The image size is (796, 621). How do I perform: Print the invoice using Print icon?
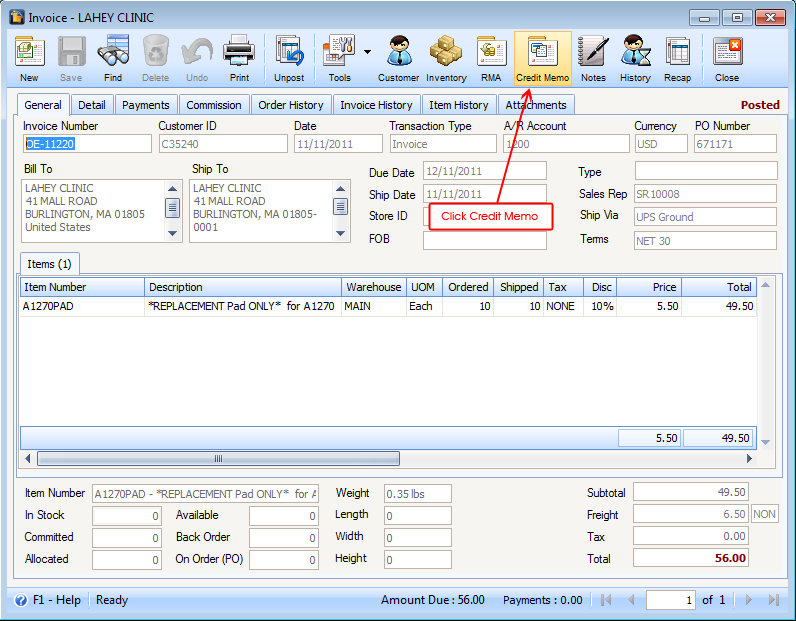(x=239, y=51)
